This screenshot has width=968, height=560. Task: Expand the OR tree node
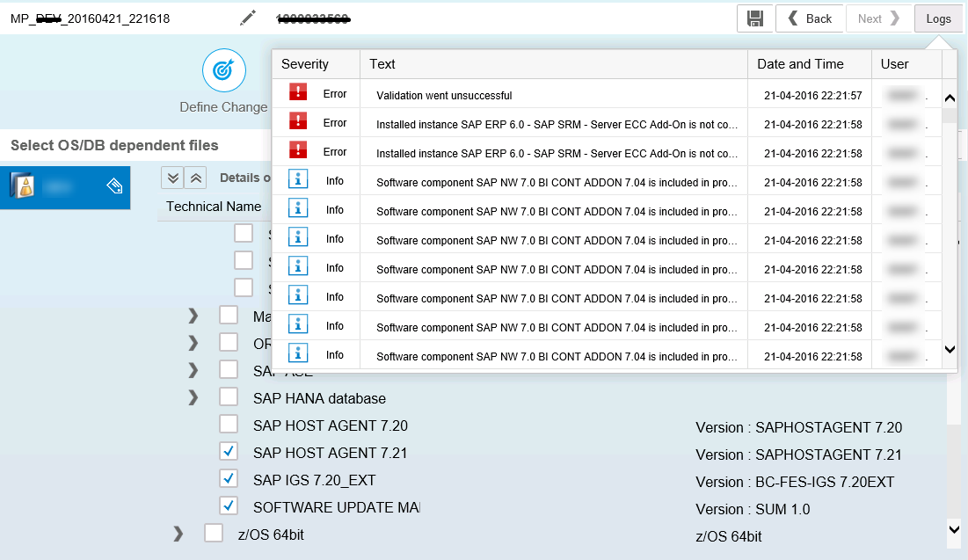pos(193,343)
